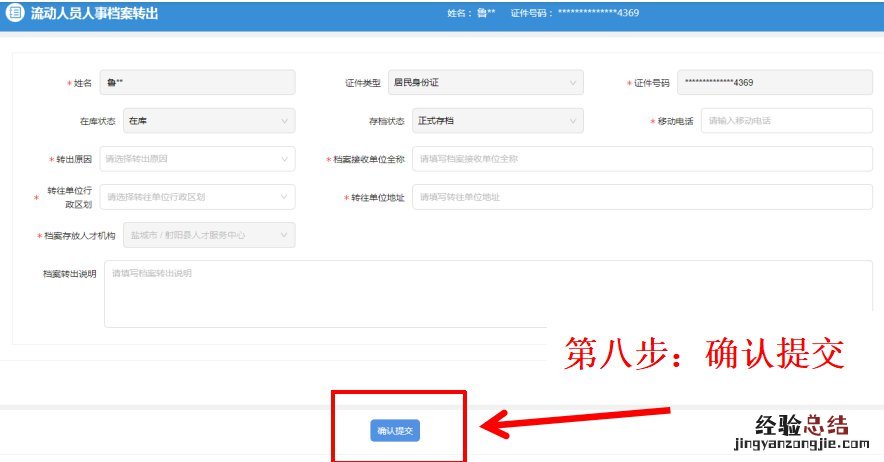Click the 档案转出说明 label

coord(70,274)
